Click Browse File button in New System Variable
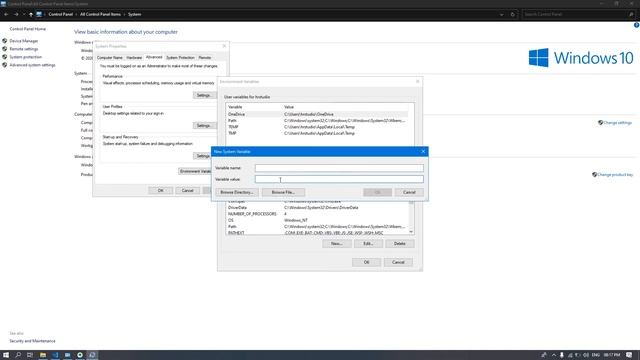The height and width of the screenshot is (360, 640). click(x=283, y=192)
